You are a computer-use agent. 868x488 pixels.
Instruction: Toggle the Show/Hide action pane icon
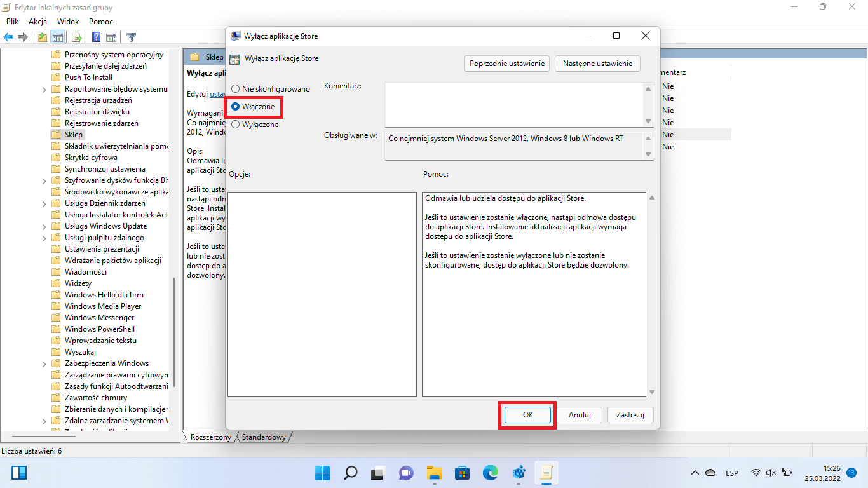tap(111, 37)
